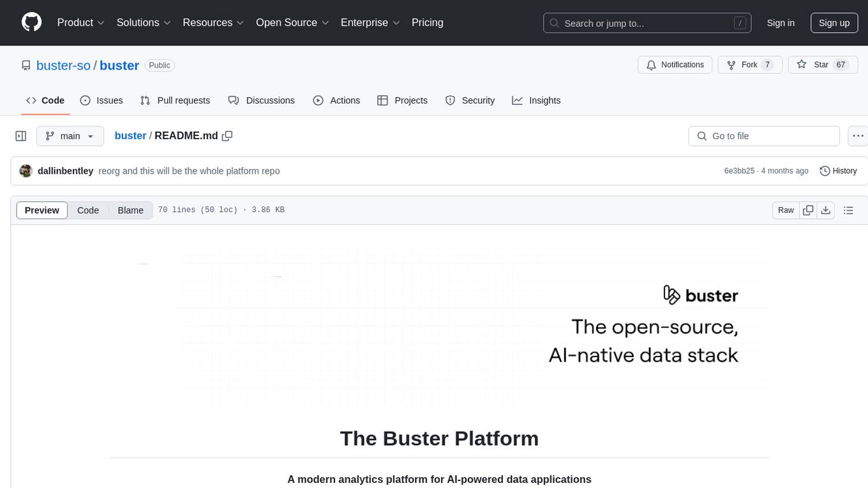Open the Issues tab
Viewport: 868px width, 488px height.
[101, 100]
